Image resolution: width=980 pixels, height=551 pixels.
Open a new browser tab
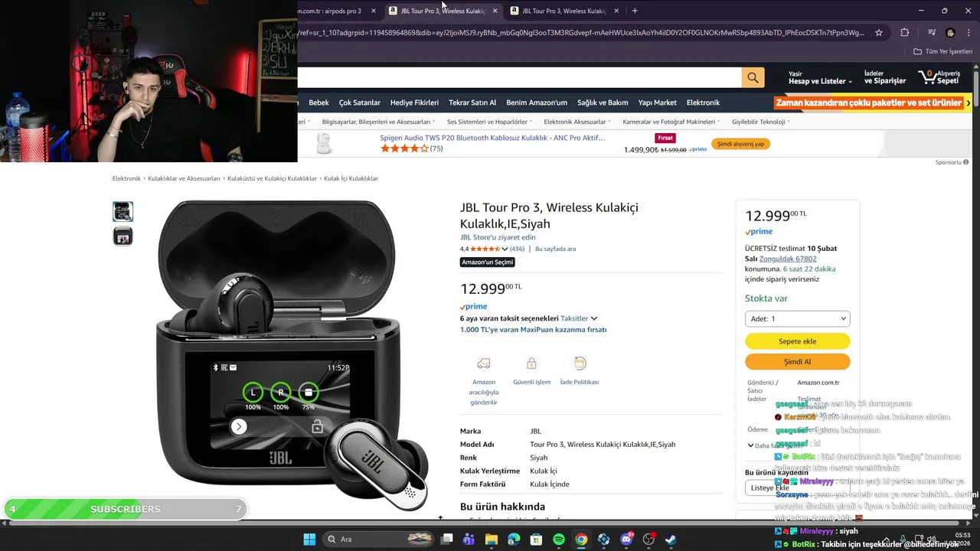coord(635,11)
